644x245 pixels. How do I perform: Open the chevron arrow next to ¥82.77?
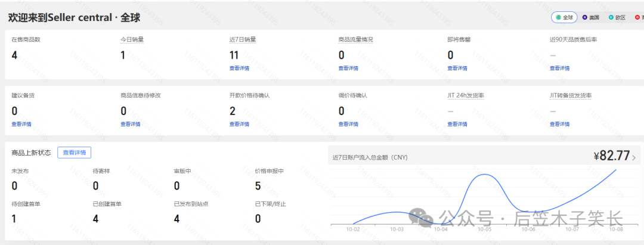634,157
